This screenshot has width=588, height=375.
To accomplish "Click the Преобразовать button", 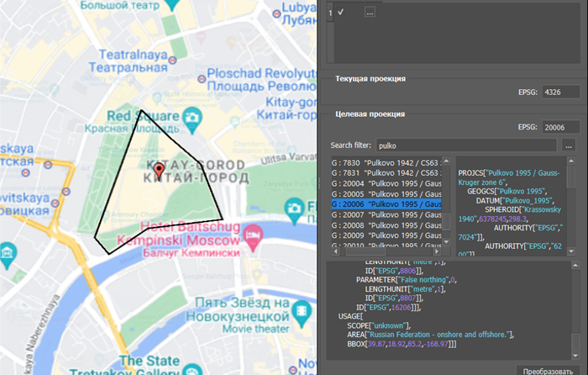I will pos(548,371).
